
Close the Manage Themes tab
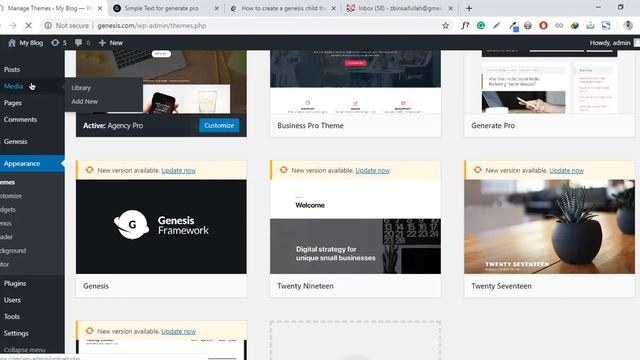pyautogui.click(x=100, y=8)
